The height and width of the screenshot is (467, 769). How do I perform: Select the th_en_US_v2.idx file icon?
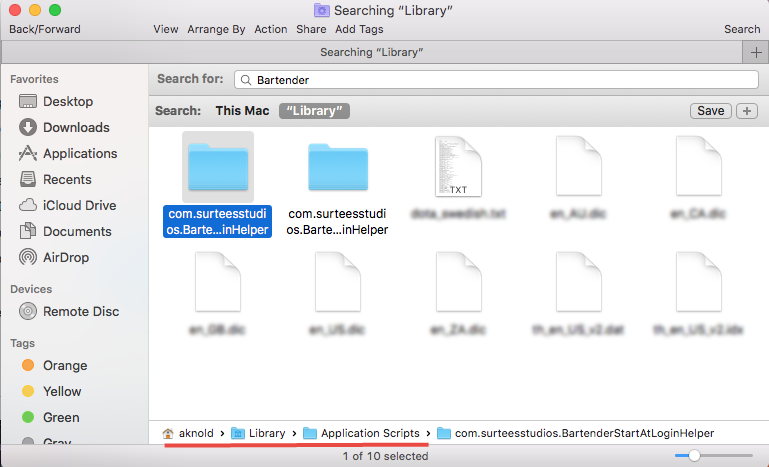click(x=698, y=282)
